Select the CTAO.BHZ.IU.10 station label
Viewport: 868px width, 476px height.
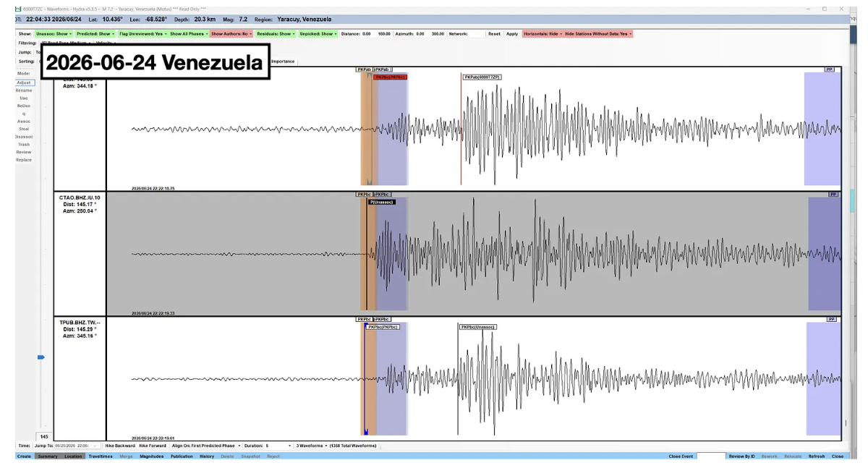click(80, 197)
